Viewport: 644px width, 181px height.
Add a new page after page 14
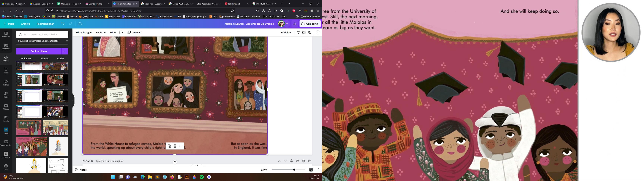pos(310,161)
